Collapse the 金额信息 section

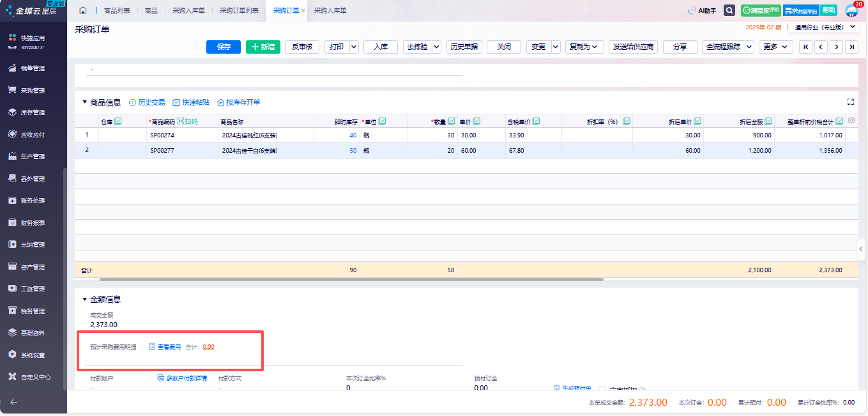[84, 299]
